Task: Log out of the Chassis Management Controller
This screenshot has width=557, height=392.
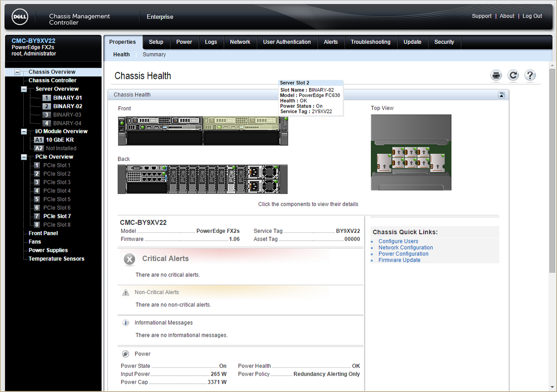Action: point(532,16)
